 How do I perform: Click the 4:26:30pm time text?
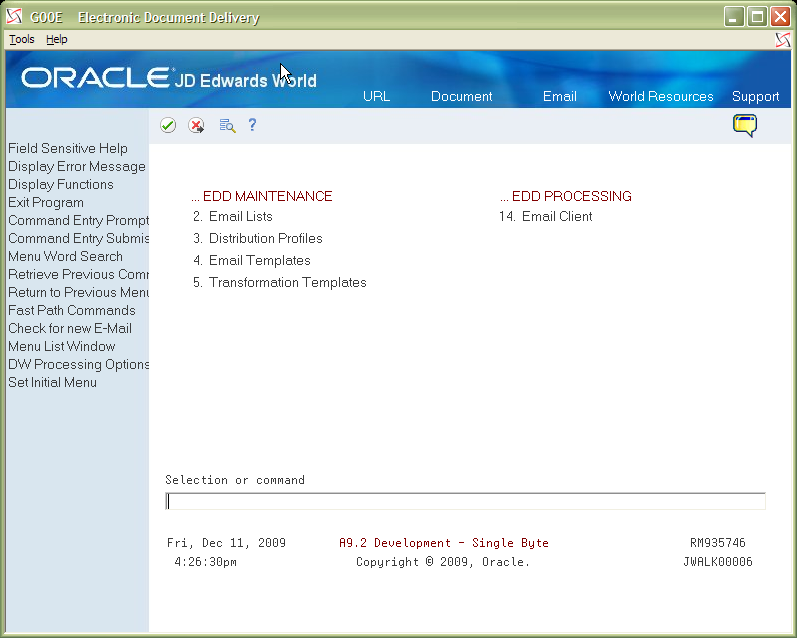point(205,562)
